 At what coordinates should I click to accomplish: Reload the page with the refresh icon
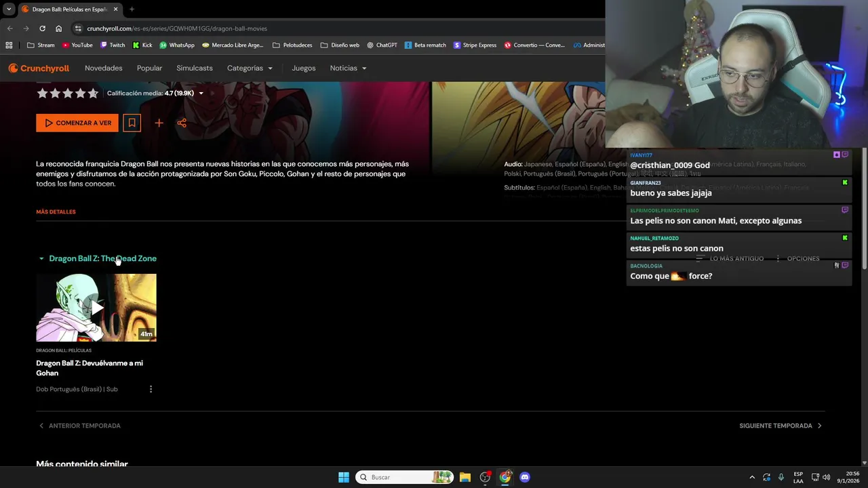pyautogui.click(x=42, y=28)
